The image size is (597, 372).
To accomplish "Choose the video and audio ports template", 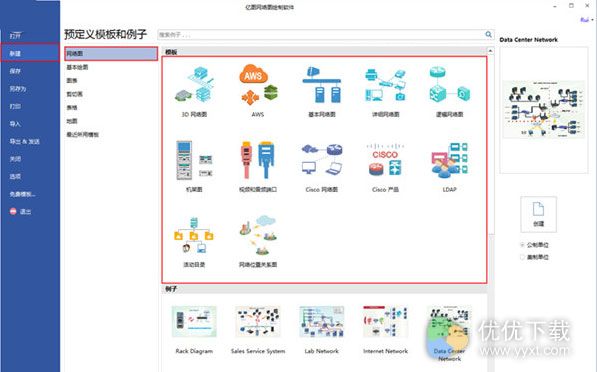I will point(258,160).
